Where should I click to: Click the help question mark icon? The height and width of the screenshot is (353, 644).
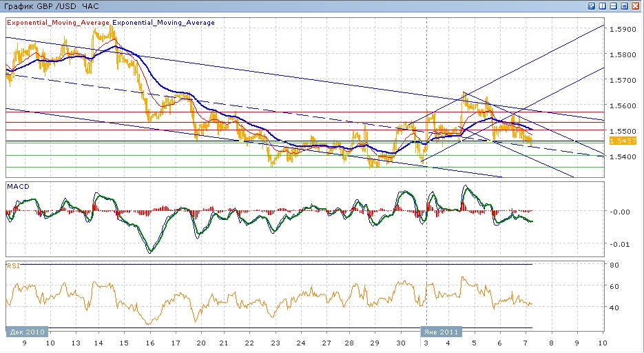click(x=592, y=6)
